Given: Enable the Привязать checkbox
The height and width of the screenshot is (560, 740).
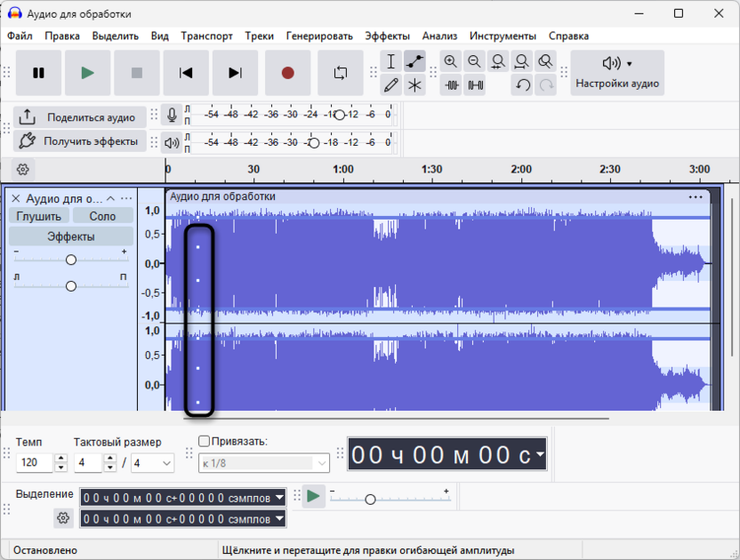Looking at the screenshot, I should 204,441.
